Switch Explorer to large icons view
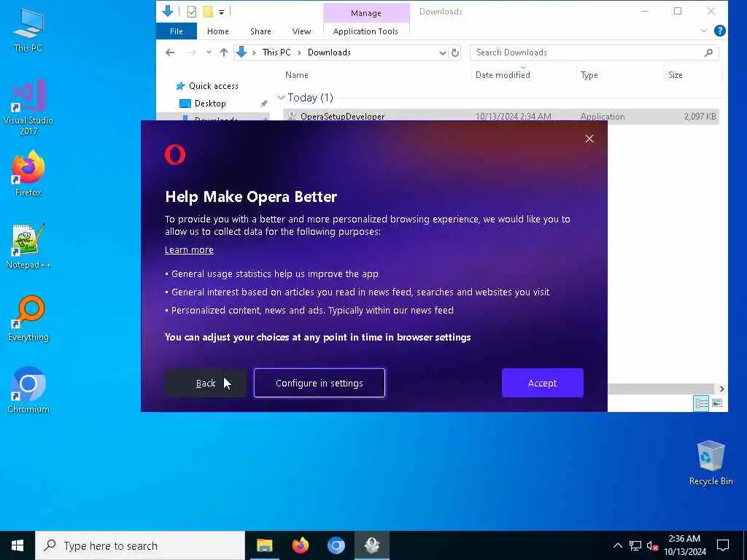This screenshot has width=747, height=560. pyautogui.click(x=717, y=403)
